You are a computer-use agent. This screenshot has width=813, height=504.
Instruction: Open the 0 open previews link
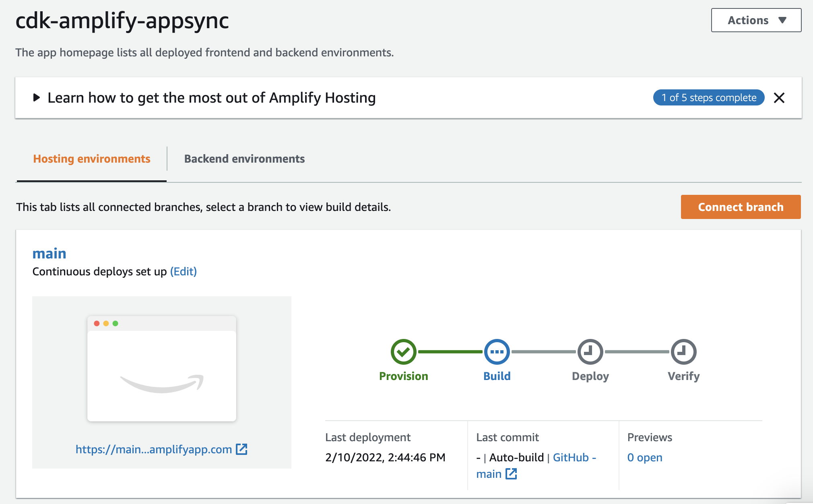(645, 457)
